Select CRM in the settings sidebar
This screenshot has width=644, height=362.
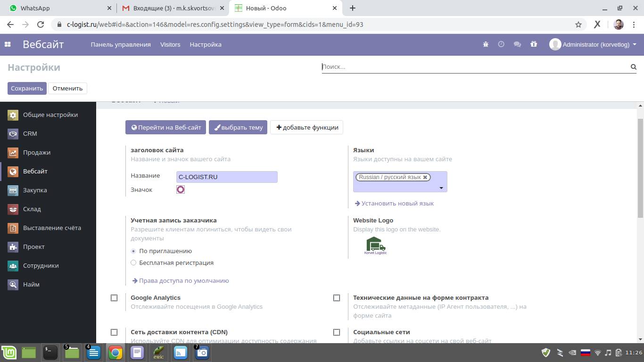(30, 133)
